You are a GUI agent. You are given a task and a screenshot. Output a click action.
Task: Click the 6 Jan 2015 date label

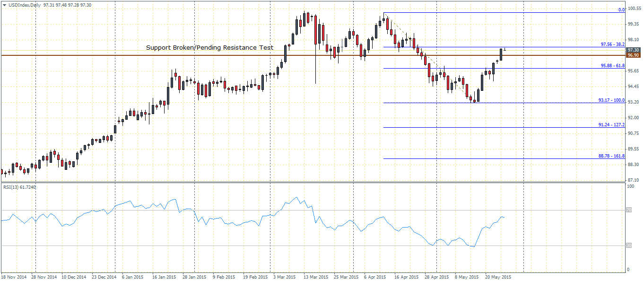(133, 277)
